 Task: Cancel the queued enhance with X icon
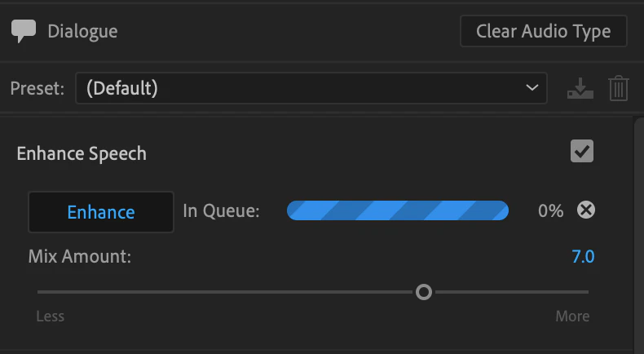[585, 210]
